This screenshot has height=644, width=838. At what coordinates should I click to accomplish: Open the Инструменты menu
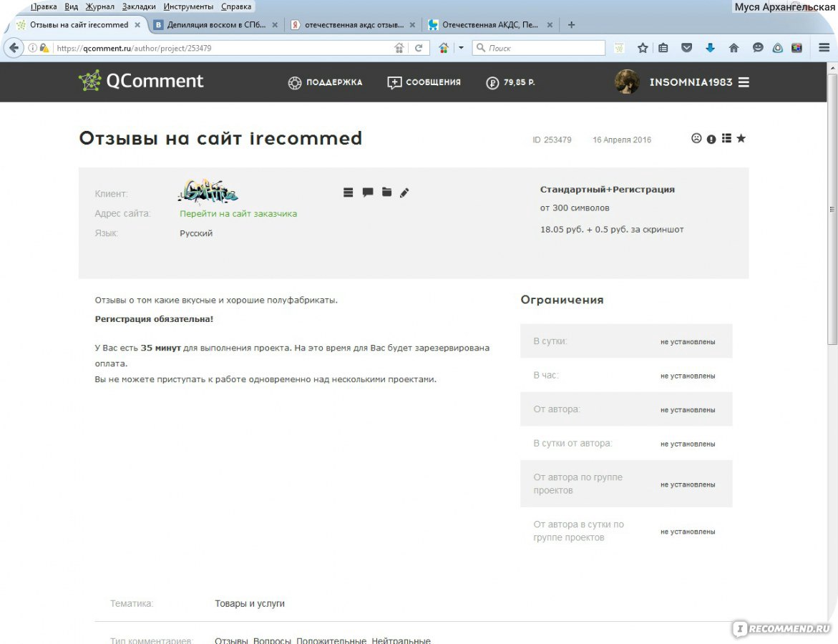point(188,6)
